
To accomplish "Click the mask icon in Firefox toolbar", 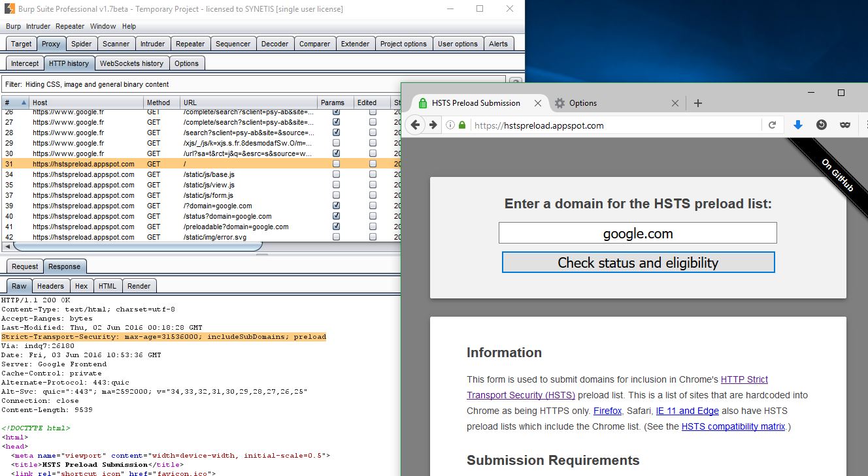I will click(x=845, y=125).
